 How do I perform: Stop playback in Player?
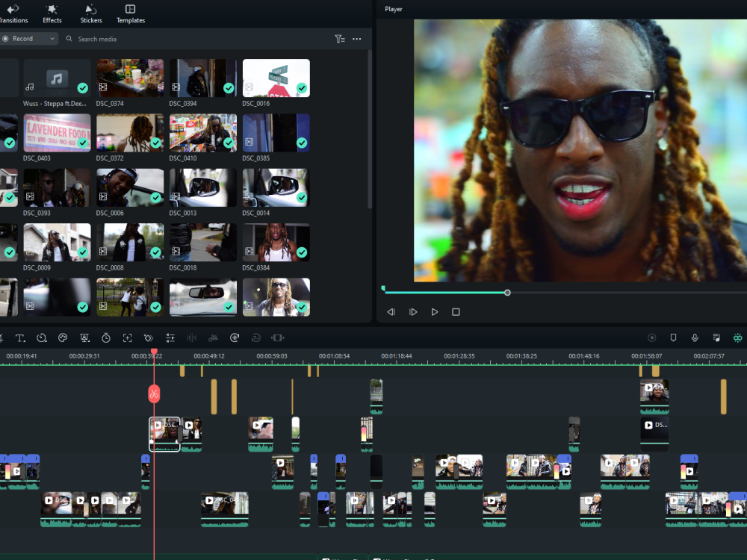(x=456, y=312)
